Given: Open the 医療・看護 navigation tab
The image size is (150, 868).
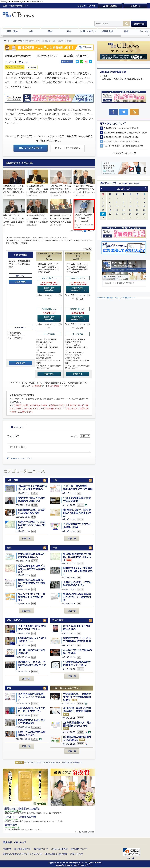Looking at the screenshot, I should point(12,31).
